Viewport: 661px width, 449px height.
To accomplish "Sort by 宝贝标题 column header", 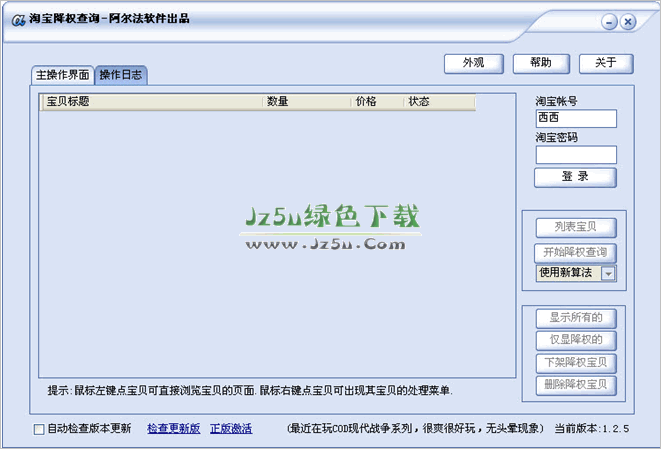I will 152,102.
